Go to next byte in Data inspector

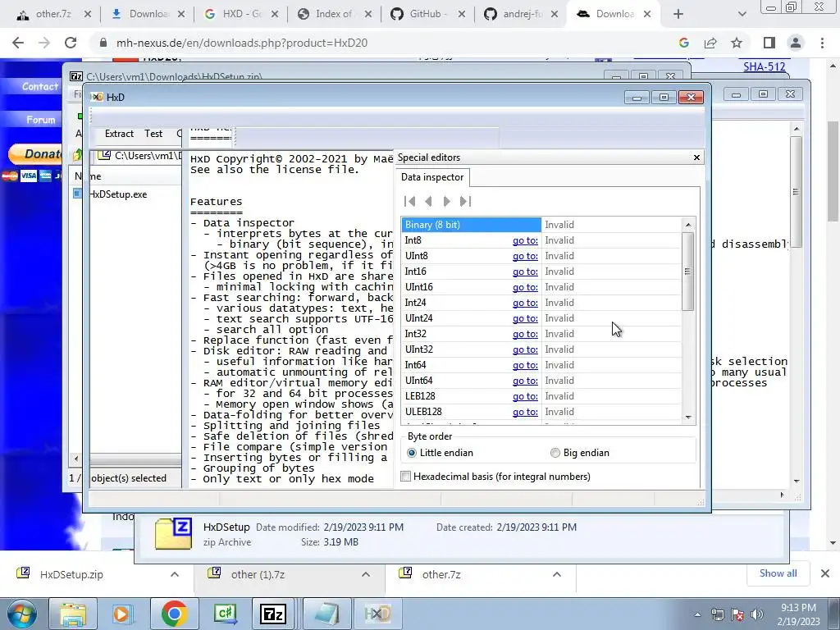pos(447,202)
